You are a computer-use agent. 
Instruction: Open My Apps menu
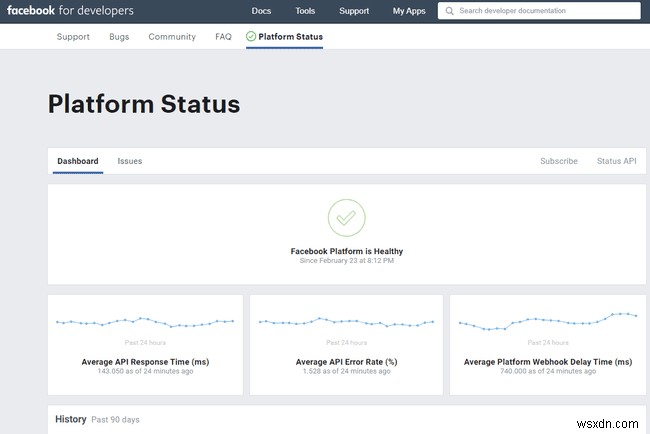[409, 11]
